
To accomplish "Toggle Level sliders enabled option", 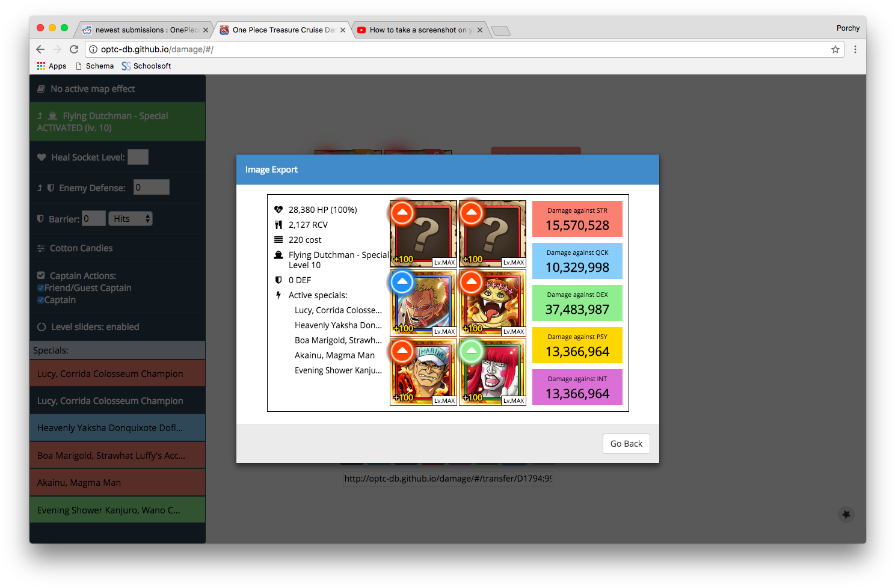I will (117, 327).
